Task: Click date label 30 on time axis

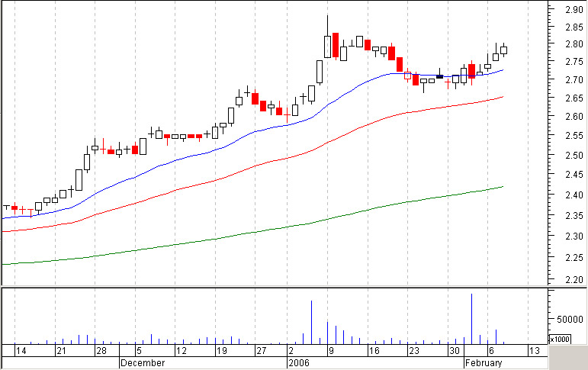Action: point(455,351)
